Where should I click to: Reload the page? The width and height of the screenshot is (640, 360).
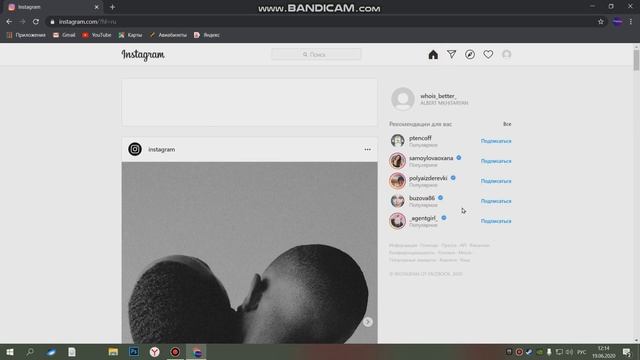(x=36, y=22)
